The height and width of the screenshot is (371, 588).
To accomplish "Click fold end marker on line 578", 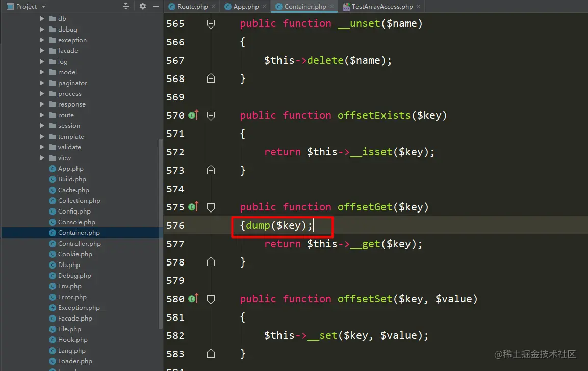I will pyautogui.click(x=211, y=262).
